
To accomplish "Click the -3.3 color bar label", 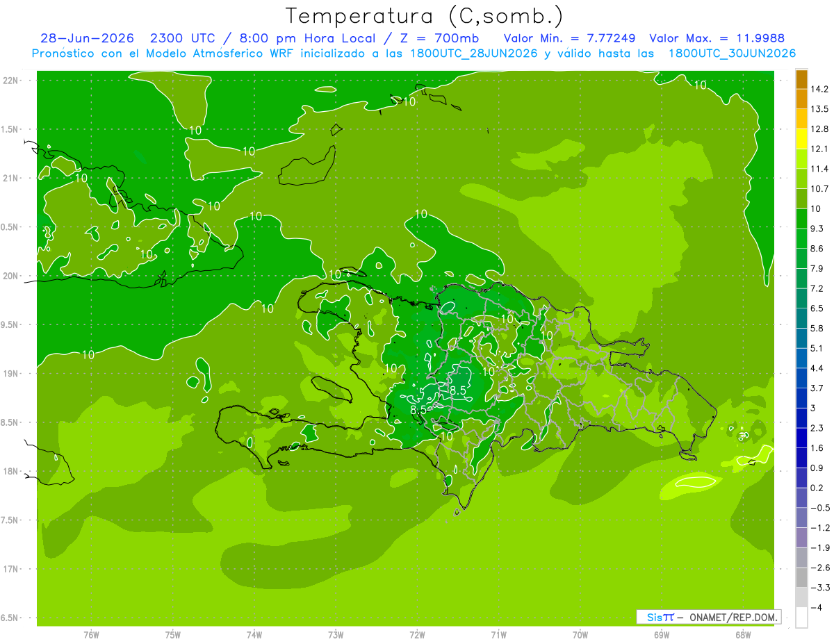I will pyautogui.click(x=819, y=588).
